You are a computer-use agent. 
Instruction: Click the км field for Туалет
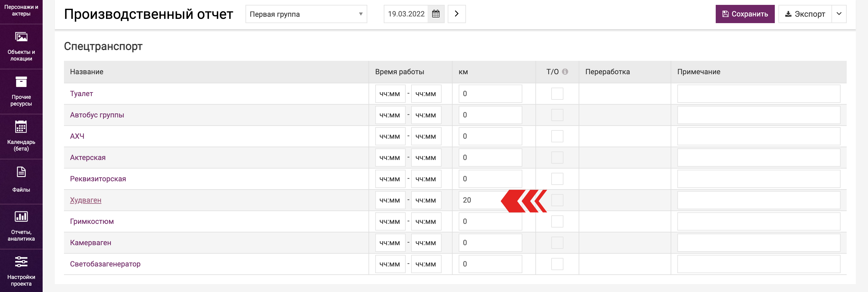[490, 93]
